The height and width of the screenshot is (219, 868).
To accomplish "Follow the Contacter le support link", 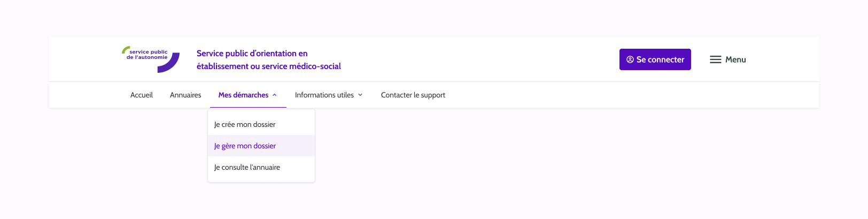I will [413, 95].
